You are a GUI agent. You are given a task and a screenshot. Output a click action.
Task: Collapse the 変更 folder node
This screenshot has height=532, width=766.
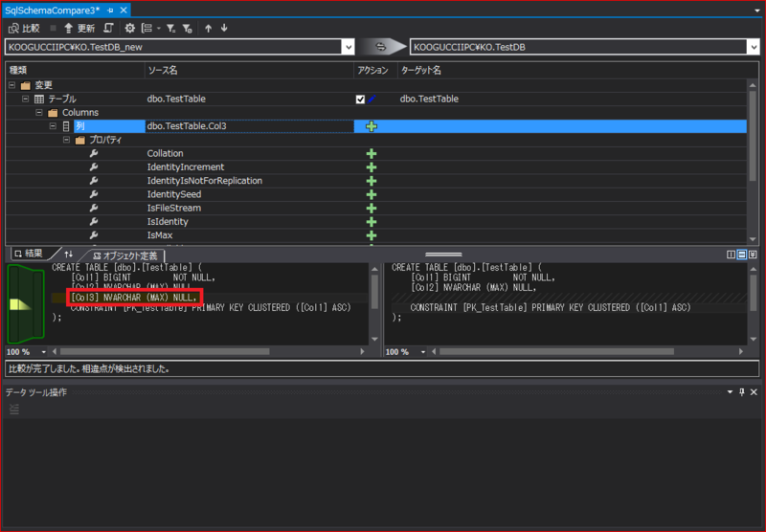[x=11, y=85]
